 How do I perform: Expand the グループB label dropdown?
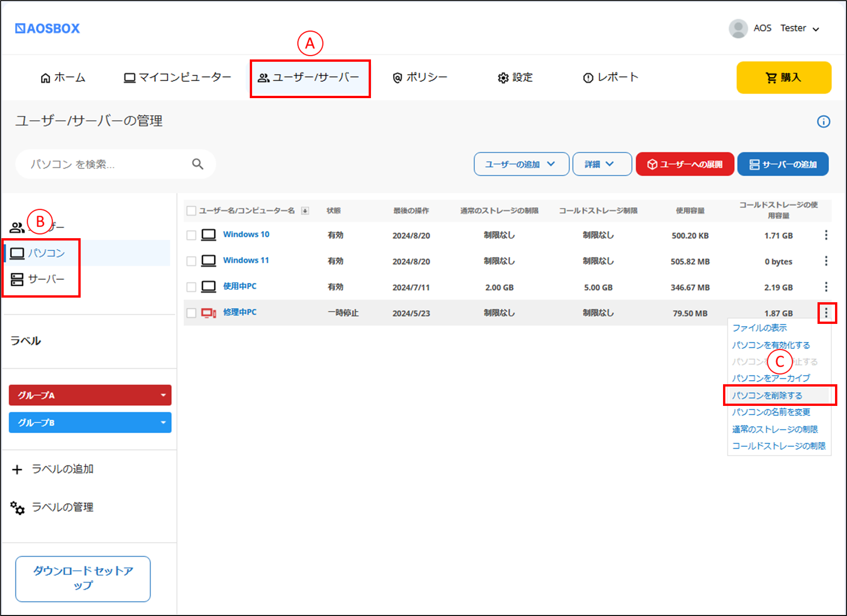click(x=163, y=422)
